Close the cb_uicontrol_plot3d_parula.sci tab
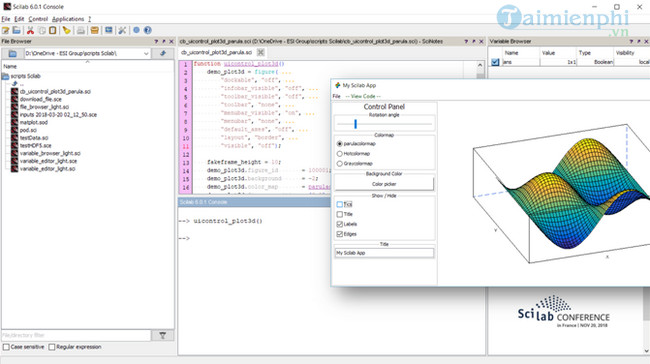 261,52
